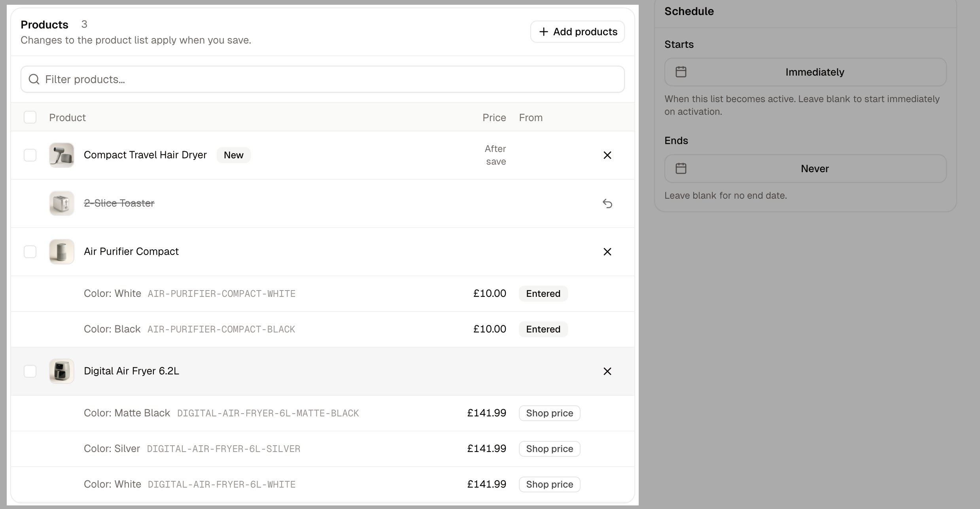
Task: Check the Digital Air Fryer 6.2L checkbox
Action: 30,371
